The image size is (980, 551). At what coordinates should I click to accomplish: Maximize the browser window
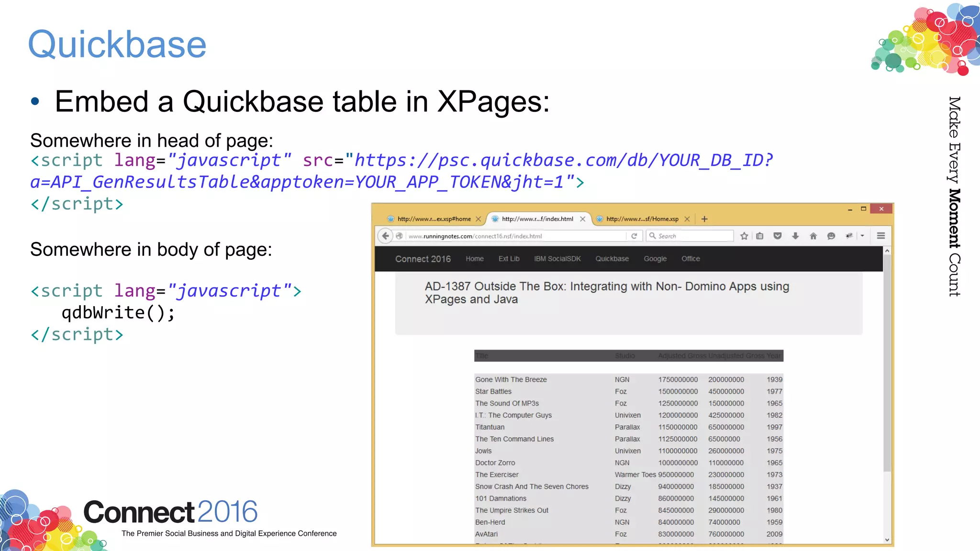(864, 209)
